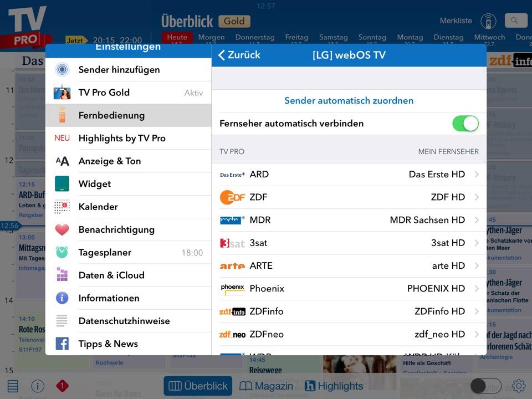Expand the ZDF channel mapping chevron
This screenshot has width=532, height=399.
(x=477, y=197)
